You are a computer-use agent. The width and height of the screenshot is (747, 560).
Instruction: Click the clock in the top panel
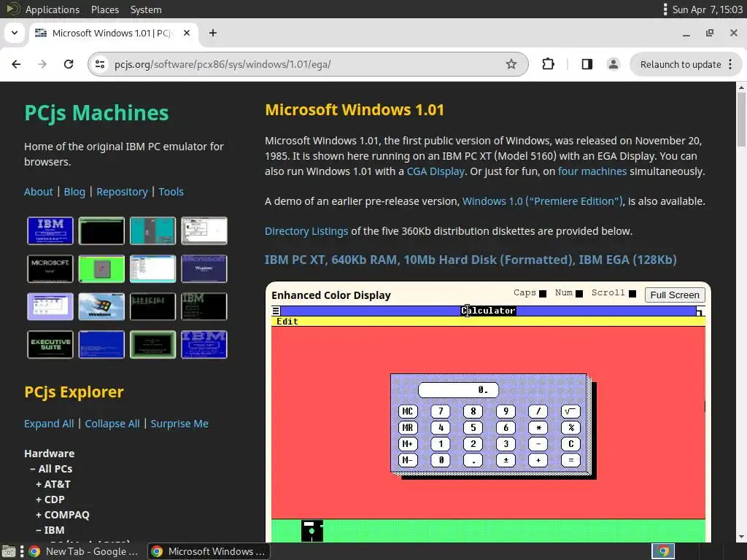pos(708,9)
